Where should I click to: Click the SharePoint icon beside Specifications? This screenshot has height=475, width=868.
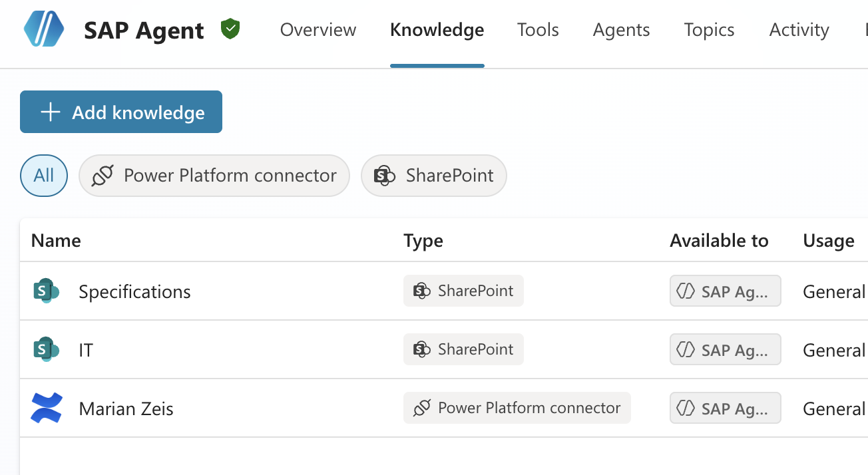46,291
